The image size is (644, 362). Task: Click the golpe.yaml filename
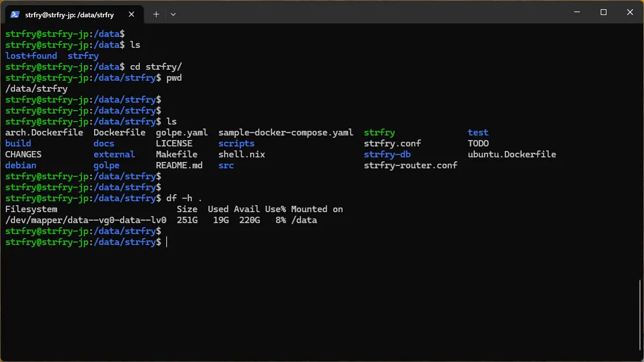[x=182, y=133]
